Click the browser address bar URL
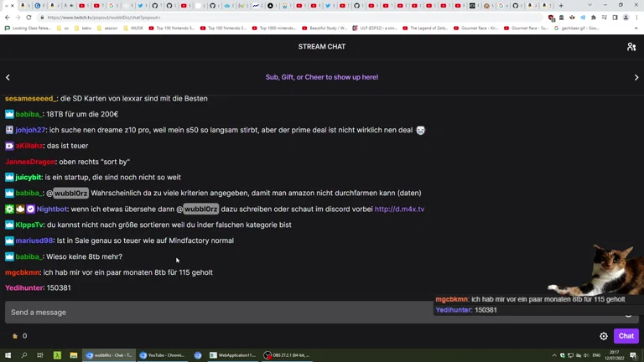Image resolution: width=644 pixels, height=362 pixels. (104, 18)
